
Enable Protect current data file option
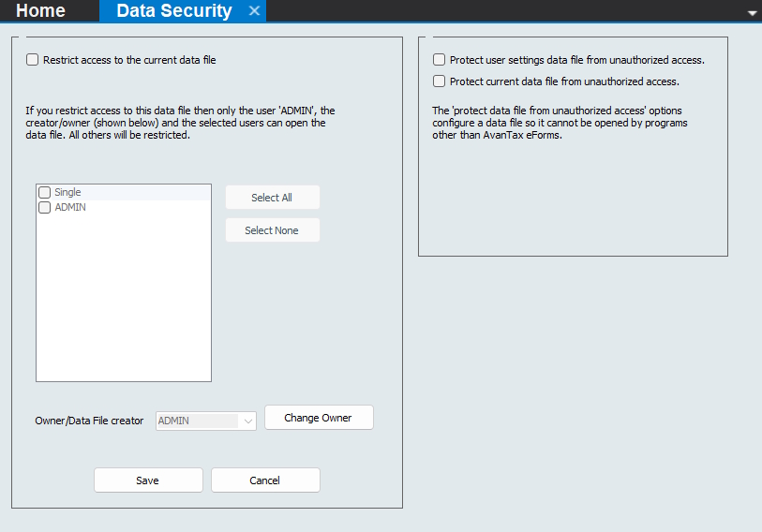pyautogui.click(x=439, y=81)
